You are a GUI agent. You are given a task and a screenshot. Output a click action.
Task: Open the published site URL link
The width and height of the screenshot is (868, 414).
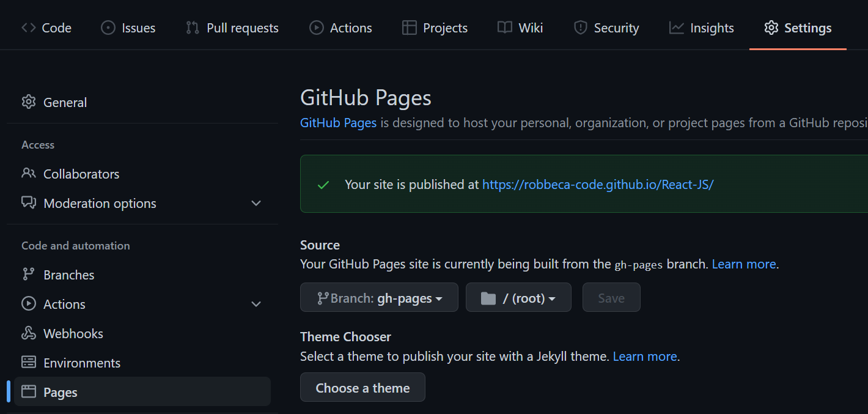pyautogui.click(x=598, y=184)
